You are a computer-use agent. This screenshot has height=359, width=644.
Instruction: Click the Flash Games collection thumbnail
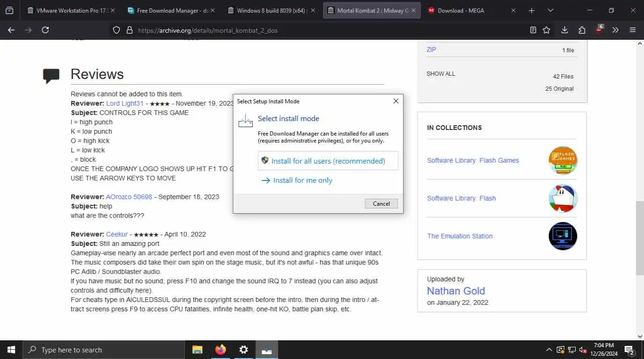563,160
